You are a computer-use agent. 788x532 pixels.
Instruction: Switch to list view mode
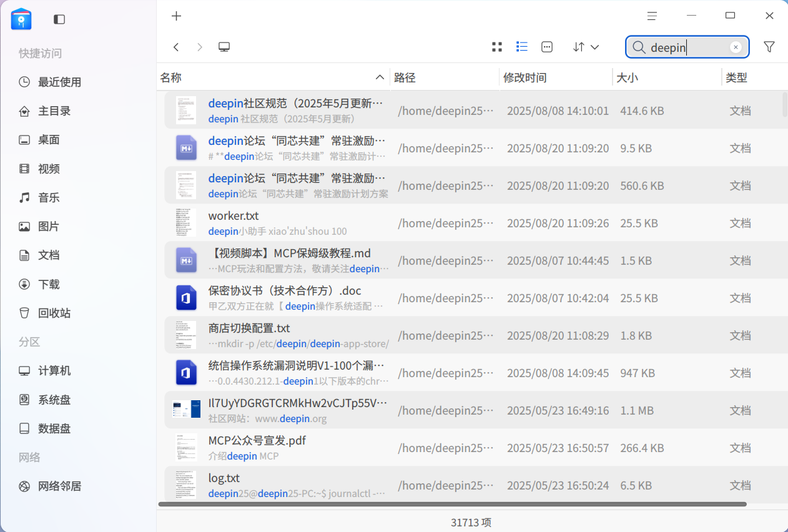coord(522,47)
